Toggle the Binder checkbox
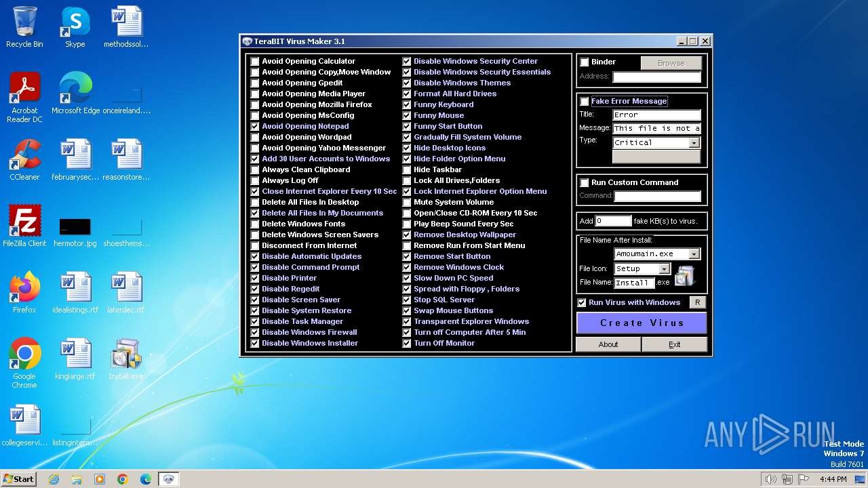The width and height of the screenshot is (868, 488). [x=585, y=62]
